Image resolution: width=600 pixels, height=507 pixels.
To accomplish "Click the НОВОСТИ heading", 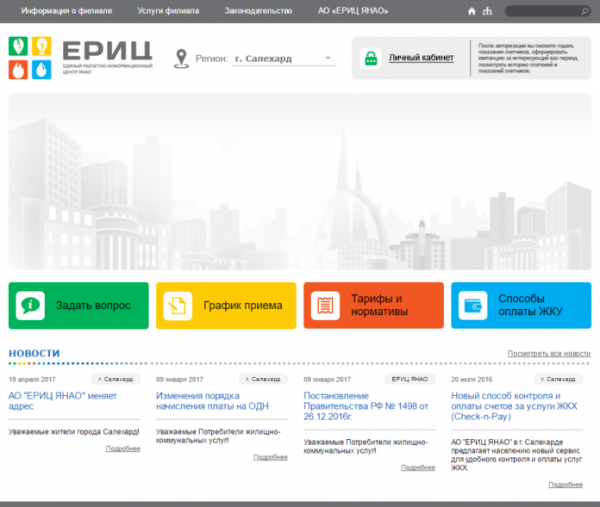I will (34, 353).
